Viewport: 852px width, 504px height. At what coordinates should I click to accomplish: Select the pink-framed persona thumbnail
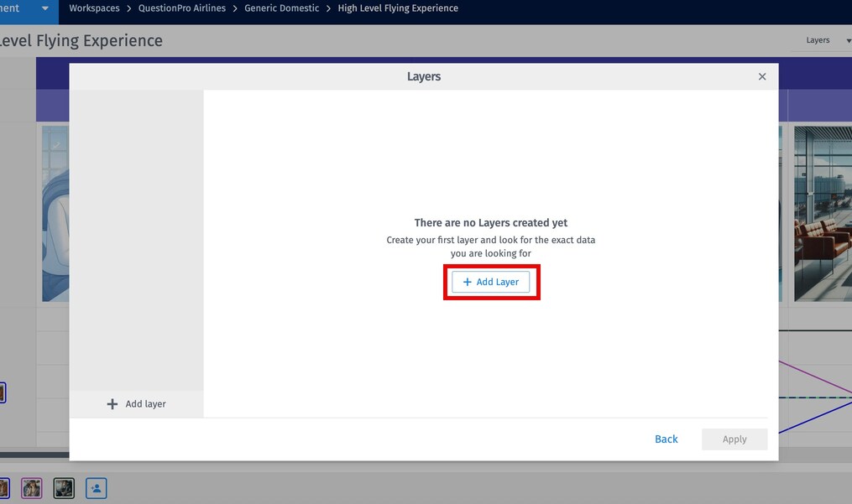pyautogui.click(x=31, y=487)
